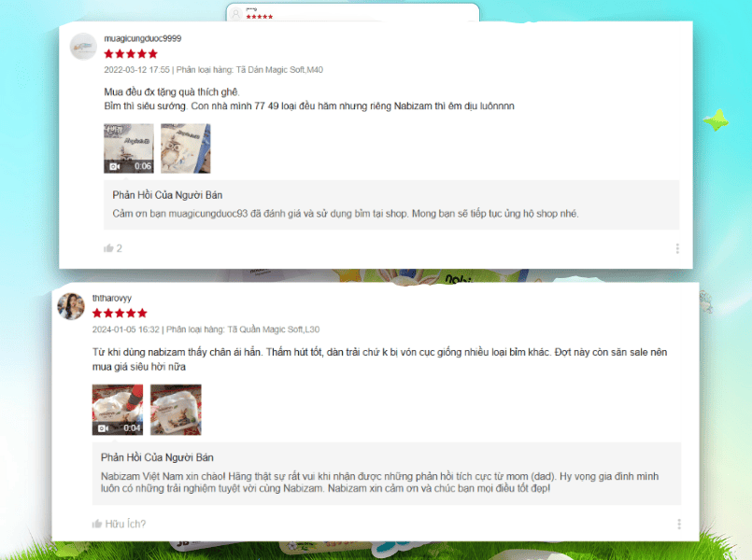Play the 0:06 review video
Screen dimensions: 752x560
(x=129, y=148)
